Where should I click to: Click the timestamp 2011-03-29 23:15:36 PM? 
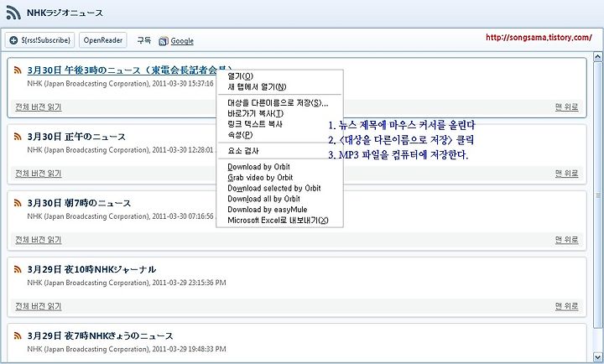(x=189, y=283)
